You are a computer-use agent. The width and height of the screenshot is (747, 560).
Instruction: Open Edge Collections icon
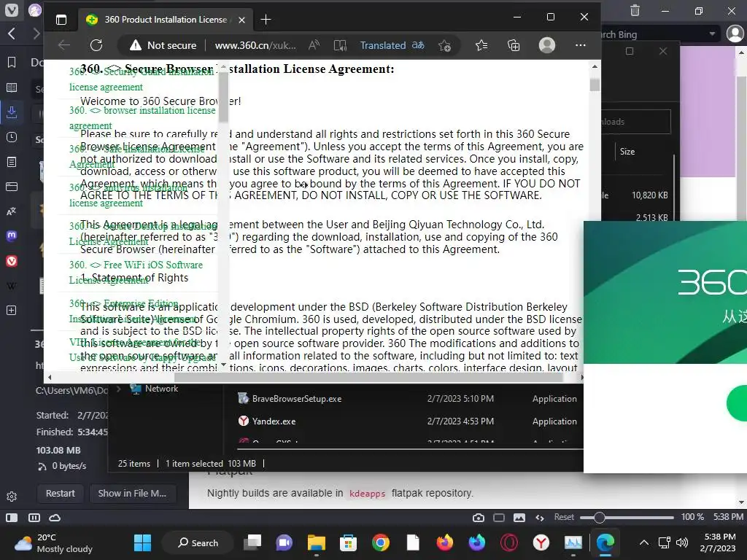pyautogui.click(x=514, y=45)
